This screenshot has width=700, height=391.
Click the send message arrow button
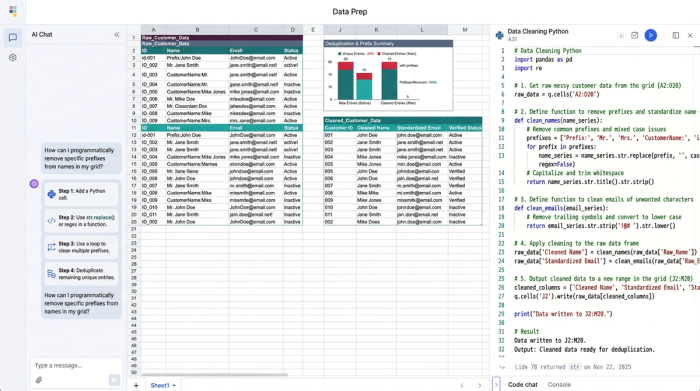point(114,380)
